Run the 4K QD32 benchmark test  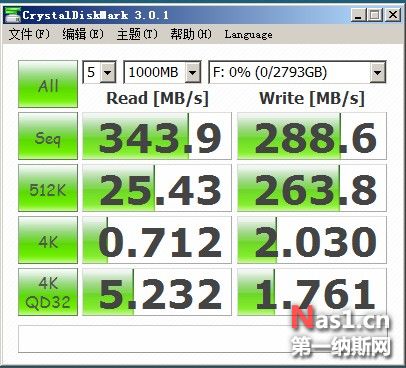point(48,292)
